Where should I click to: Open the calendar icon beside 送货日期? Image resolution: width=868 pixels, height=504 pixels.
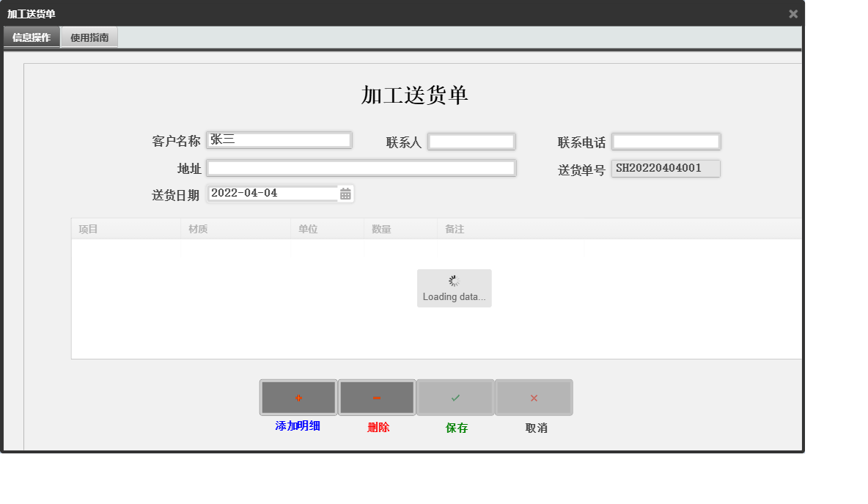click(345, 193)
